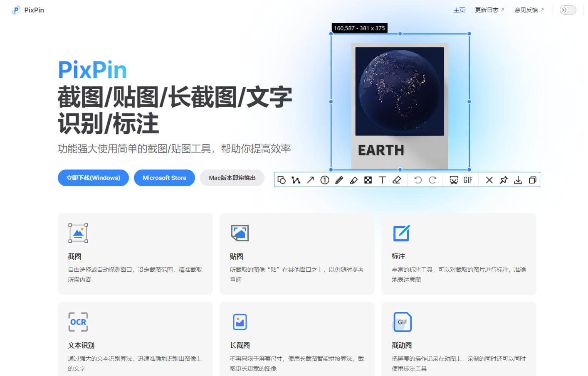
Task: Click the Microsoft Store button
Action: pyautogui.click(x=164, y=178)
